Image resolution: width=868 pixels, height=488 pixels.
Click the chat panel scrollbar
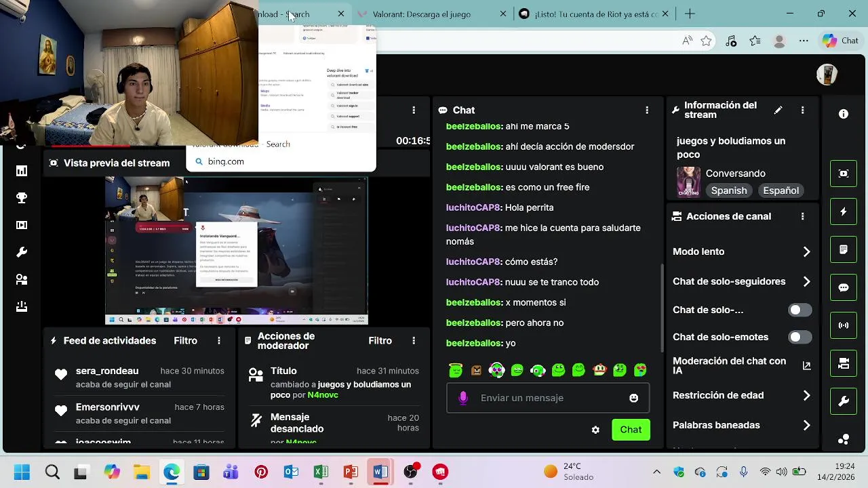(x=663, y=308)
